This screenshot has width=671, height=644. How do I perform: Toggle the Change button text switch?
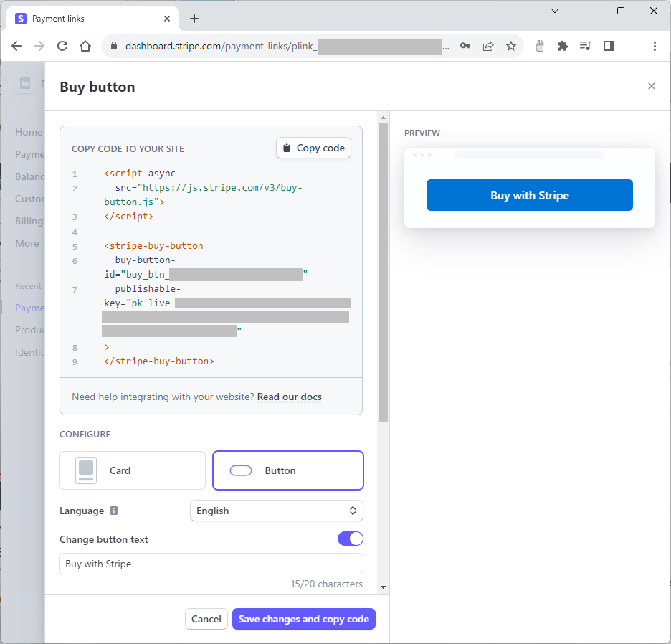click(x=351, y=539)
